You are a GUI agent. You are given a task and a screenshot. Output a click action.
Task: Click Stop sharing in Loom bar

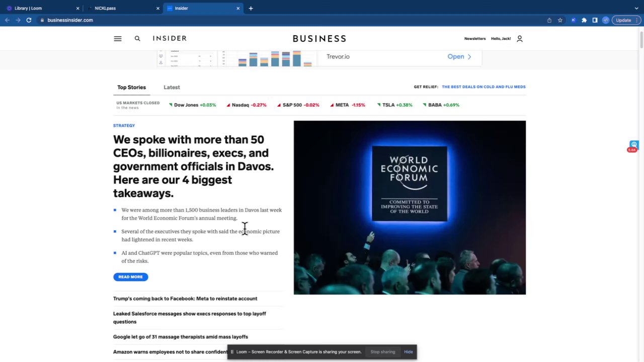tap(383, 352)
